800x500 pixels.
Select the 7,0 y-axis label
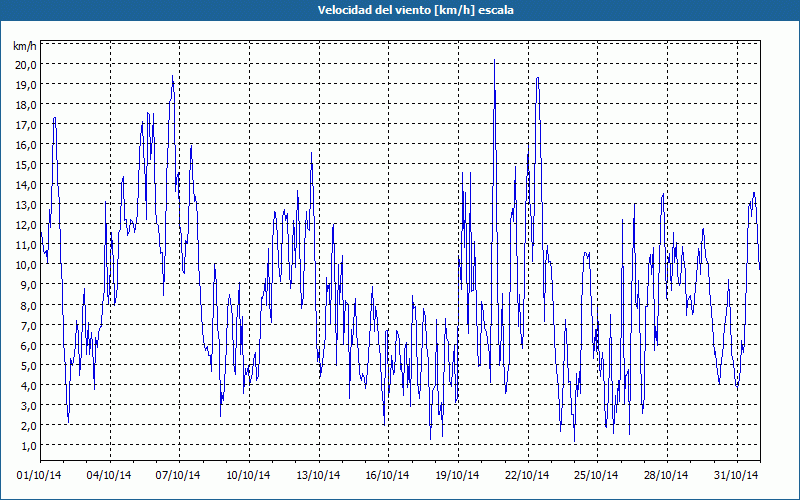(x=29, y=325)
